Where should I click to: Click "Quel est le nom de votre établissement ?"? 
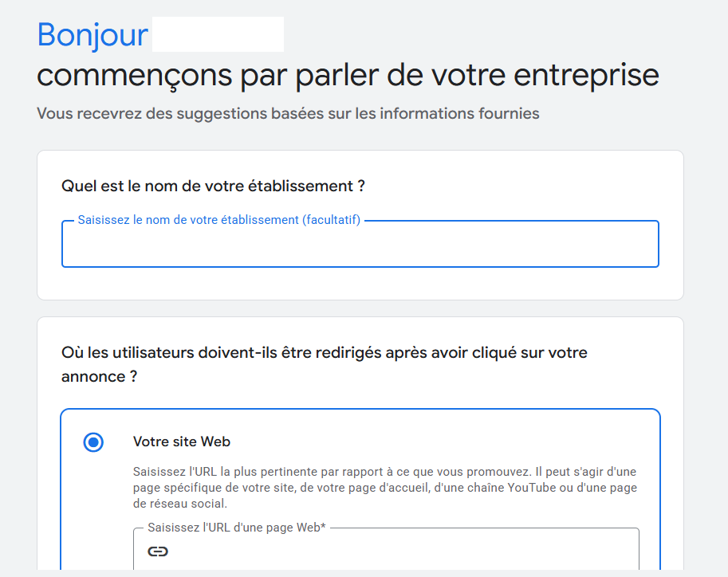(213, 186)
